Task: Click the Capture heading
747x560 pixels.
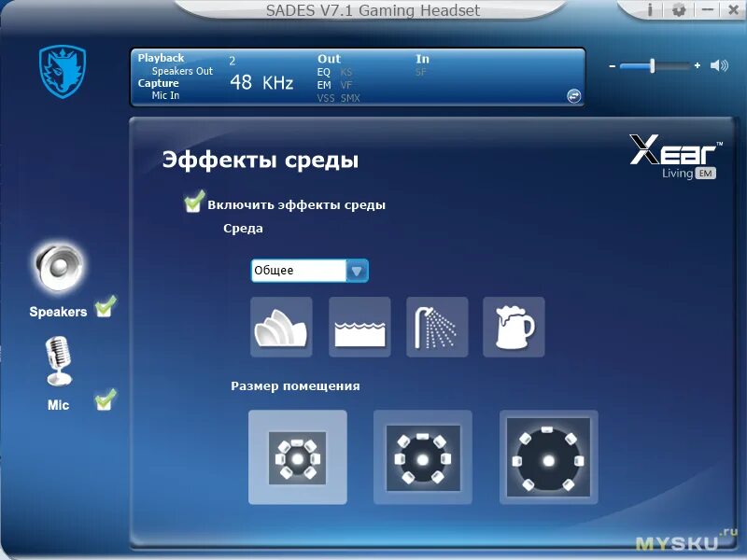Action: click(158, 83)
